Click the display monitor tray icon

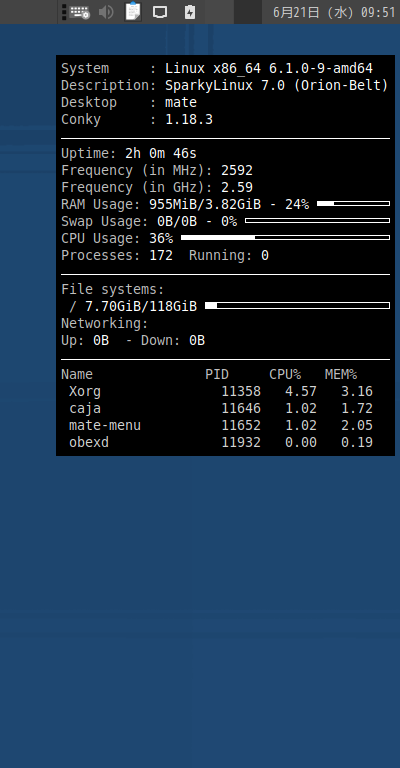pos(160,12)
